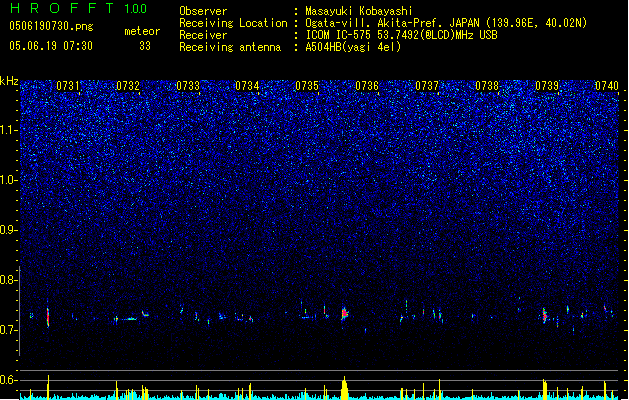The image size is (629, 400).
Task: Select the file name 0506190730.png
Action: point(51,26)
